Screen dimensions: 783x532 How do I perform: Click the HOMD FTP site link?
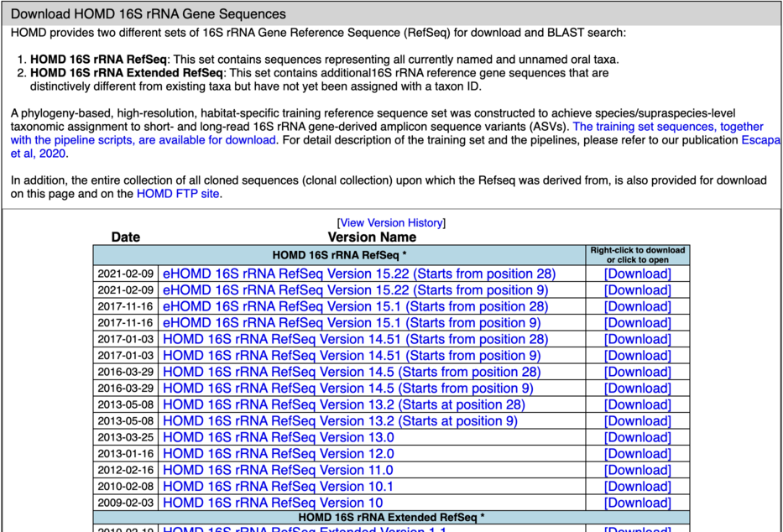[x=178, y=194]
